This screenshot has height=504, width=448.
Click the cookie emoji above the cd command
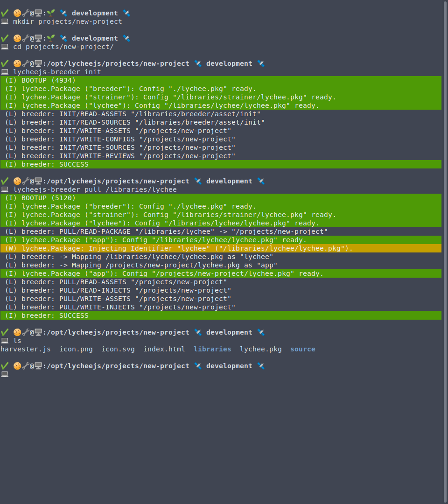click(x=17, y=38)
